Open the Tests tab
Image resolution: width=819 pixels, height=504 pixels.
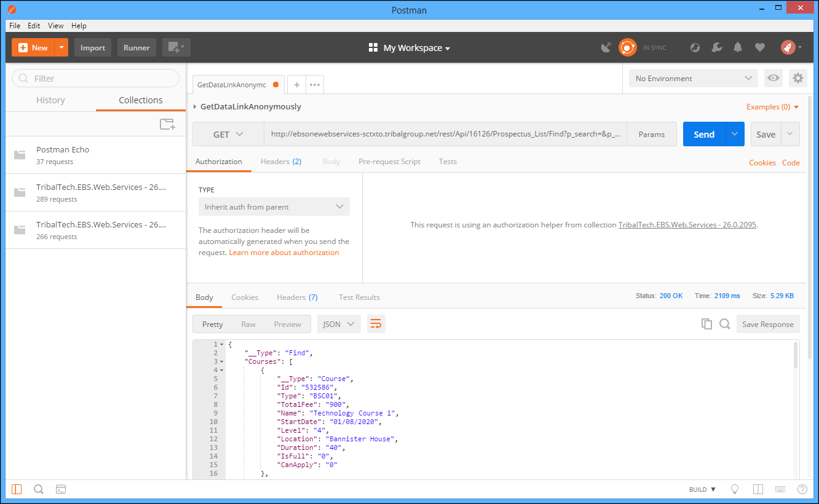pyautogui.click(x=448, y=162)
